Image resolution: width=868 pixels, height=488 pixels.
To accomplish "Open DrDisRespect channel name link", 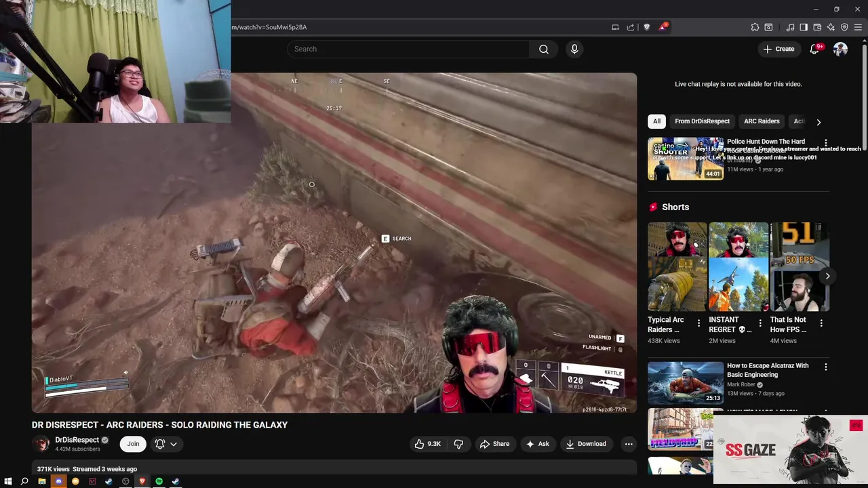I will pyautogui.click(x=77, y=440).
